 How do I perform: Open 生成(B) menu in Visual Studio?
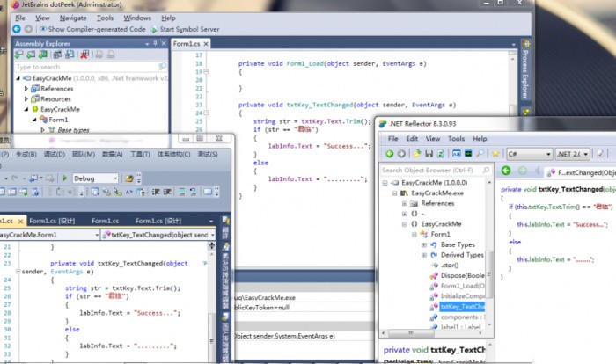pos(26,155)
